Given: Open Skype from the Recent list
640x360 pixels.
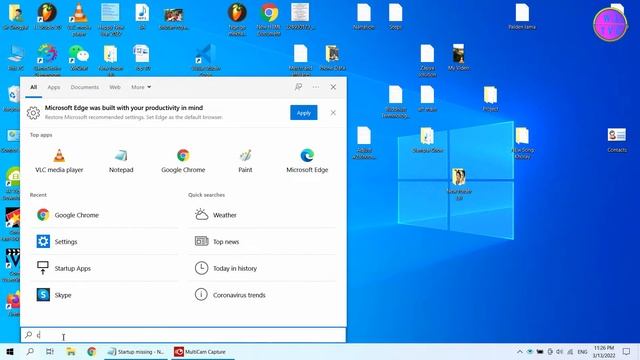Looking at the screenshot, I should 104,295.
